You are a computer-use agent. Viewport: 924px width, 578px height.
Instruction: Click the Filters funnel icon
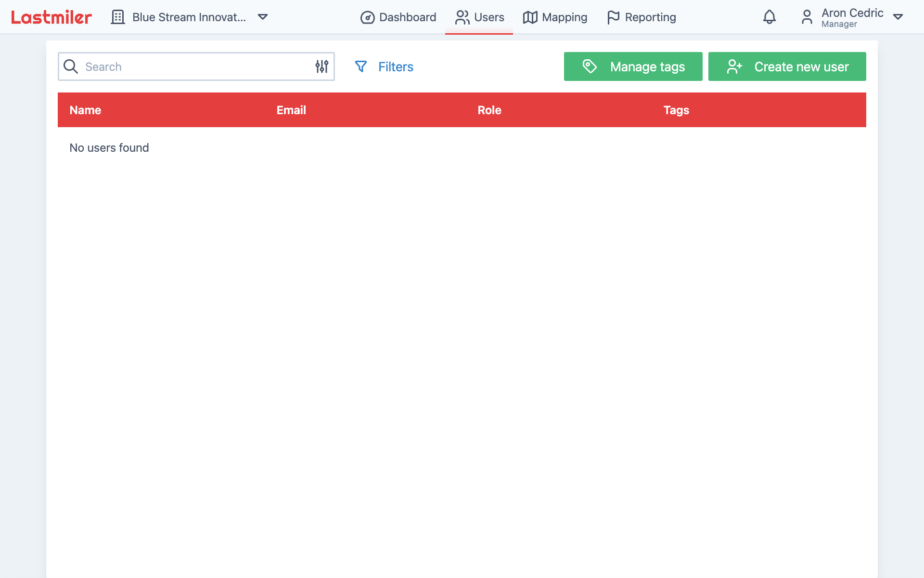[x=361, y=66]
